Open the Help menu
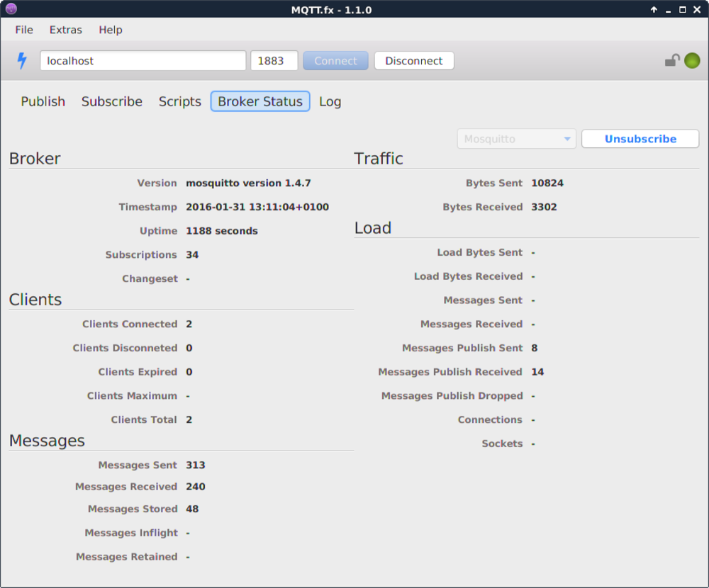 111,30
